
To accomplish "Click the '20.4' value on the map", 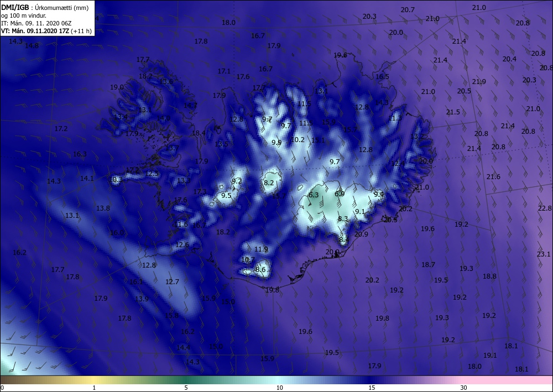I will [510, 59].
